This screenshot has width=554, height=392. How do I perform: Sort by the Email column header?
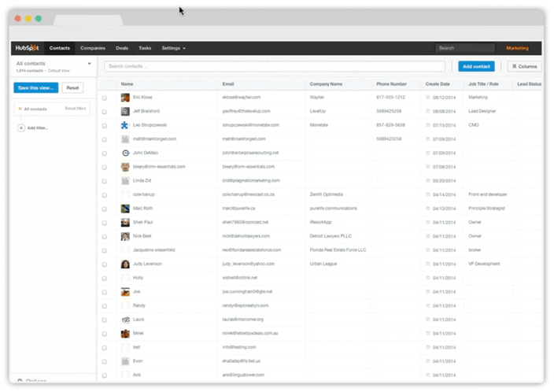point(228,84)
